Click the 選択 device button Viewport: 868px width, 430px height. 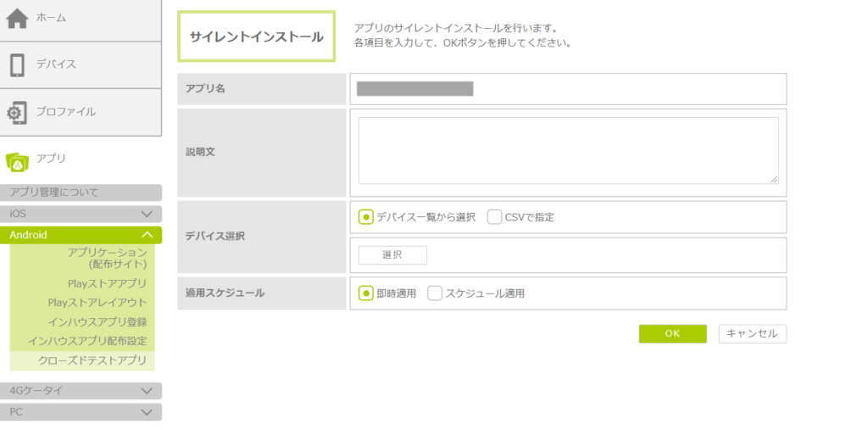392,255
